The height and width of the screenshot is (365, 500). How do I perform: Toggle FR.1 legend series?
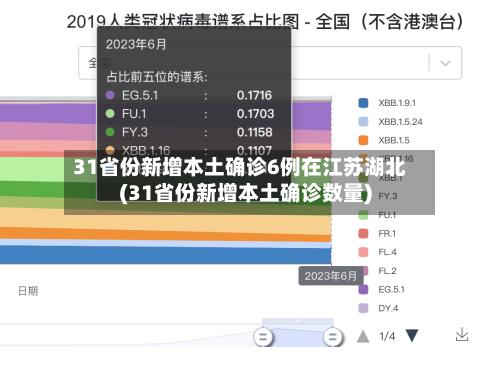coord(377,234)
